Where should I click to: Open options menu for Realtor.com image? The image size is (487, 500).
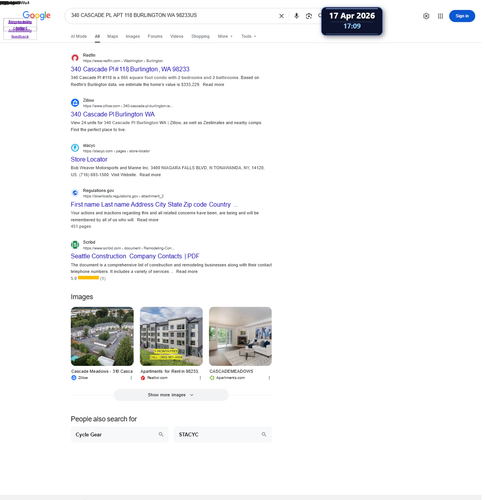200,378
